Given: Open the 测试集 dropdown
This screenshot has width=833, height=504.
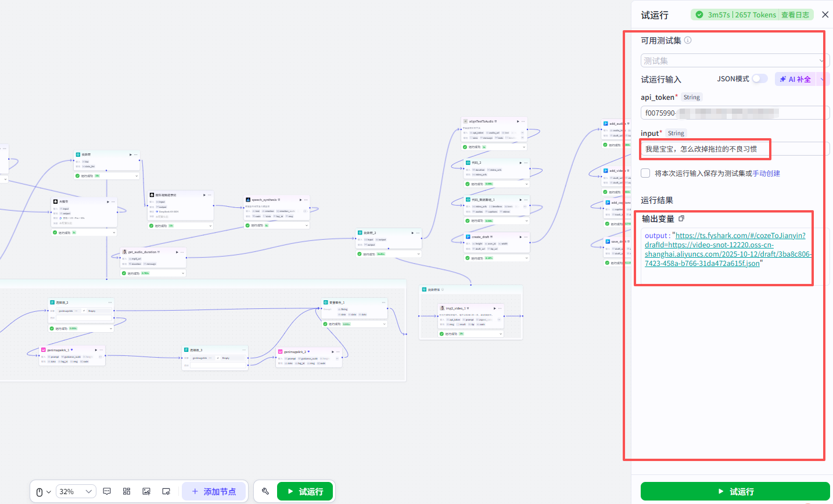Looking at the screenshot, I should pos(735,60).
